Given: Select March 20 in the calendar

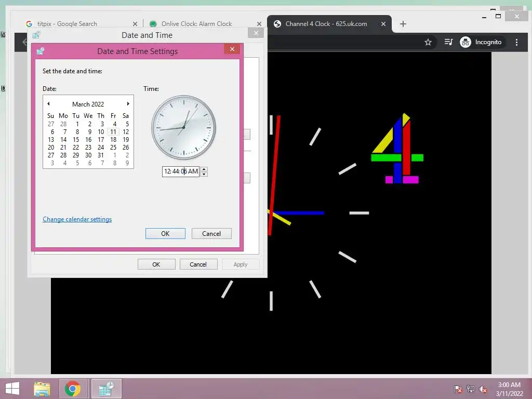Looking at the screenshot, I should pos(51,147).
